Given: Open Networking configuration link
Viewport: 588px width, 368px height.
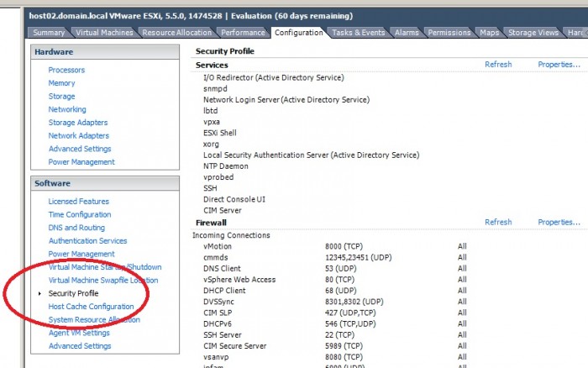Looking at the screenshot, I should [x=67, y=109].
